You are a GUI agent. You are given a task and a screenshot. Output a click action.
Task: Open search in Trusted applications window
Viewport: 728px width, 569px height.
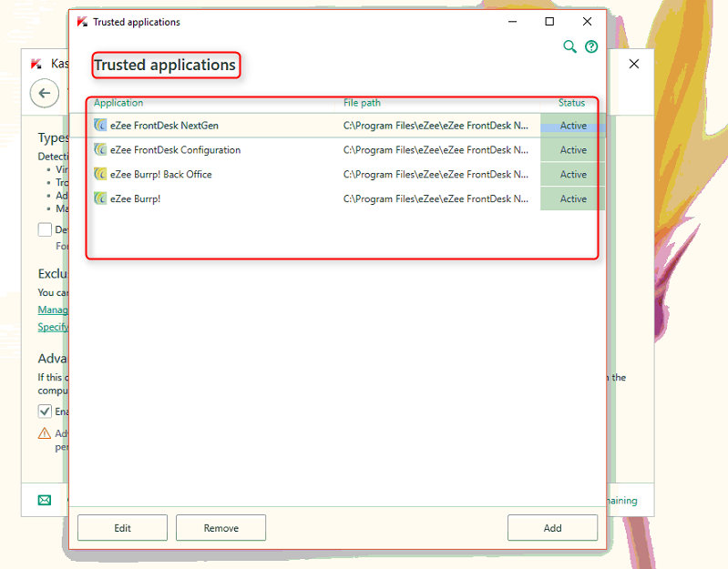[569, 46]
